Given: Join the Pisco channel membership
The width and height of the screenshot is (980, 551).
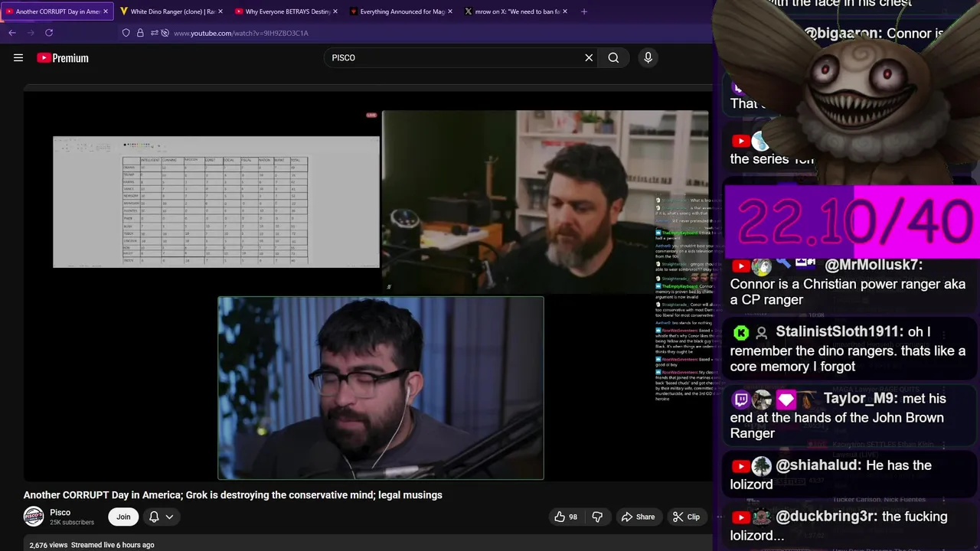Looking at the screenshot, I should pyautogui.click(x=123, y=517).
